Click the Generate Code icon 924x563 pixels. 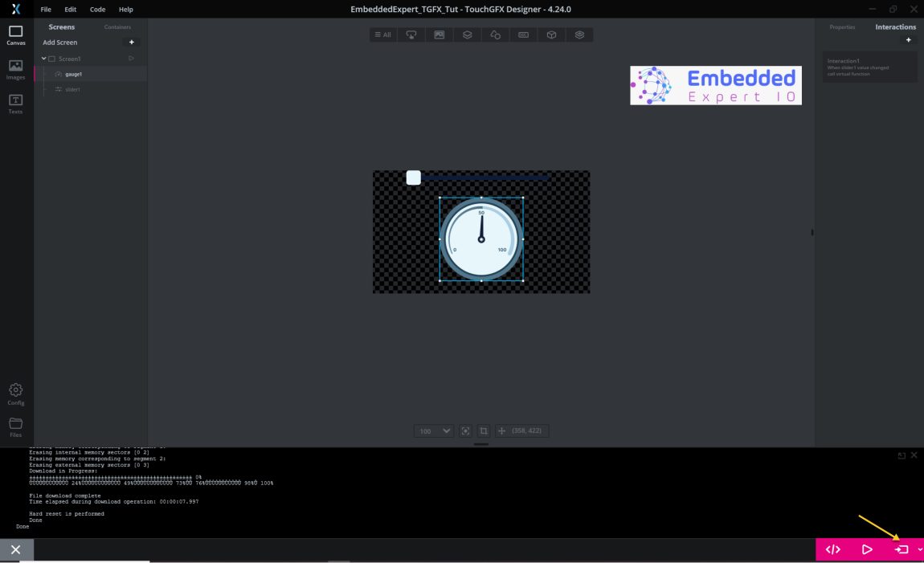click(833, 549)
